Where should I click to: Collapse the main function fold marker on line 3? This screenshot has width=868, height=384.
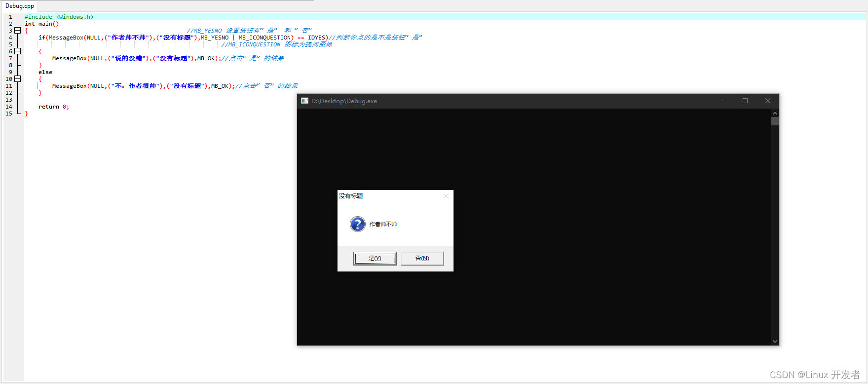click(18, 30)
